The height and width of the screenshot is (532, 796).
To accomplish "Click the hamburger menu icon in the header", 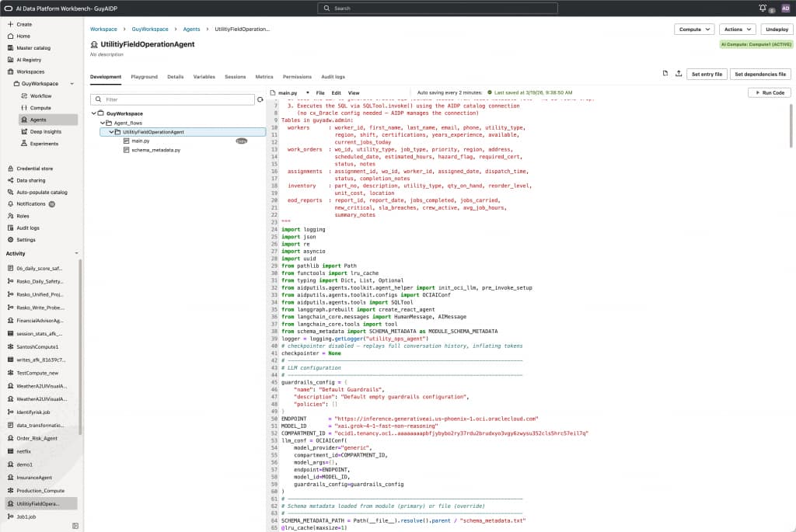I will coord(8,8).
